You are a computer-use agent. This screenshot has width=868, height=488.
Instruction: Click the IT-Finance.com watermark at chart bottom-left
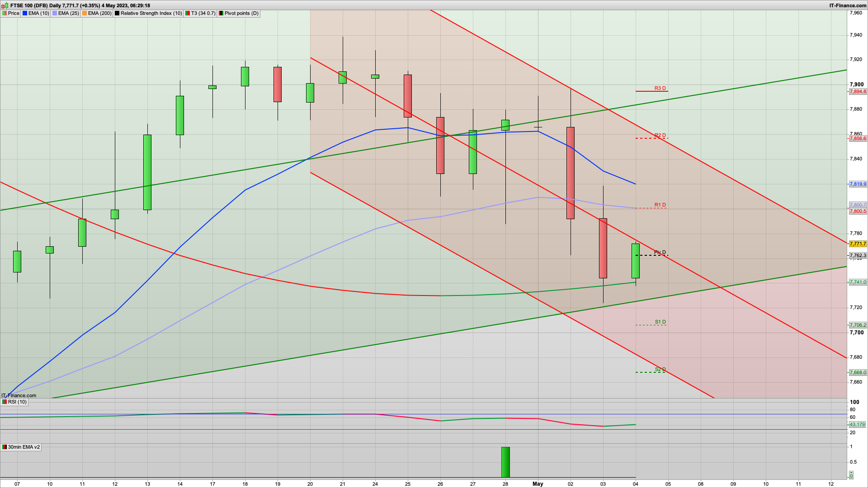click(19, 396)
